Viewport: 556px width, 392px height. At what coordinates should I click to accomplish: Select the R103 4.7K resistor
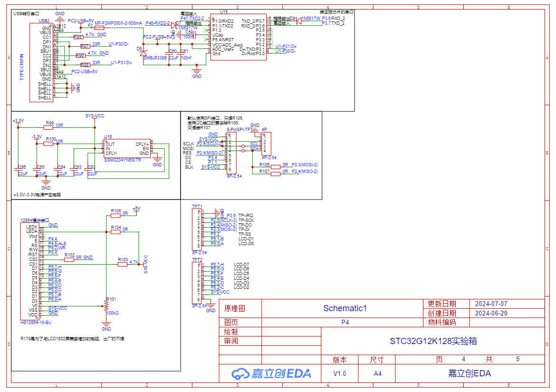pyautogui.click(x=123, y=264)
